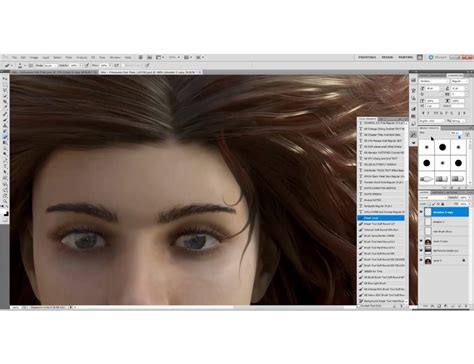Image resolution: width=474 pixels, height=364 pixels.
Task: Open the font family dropdown in Character panel
Action: coord(434,81)
